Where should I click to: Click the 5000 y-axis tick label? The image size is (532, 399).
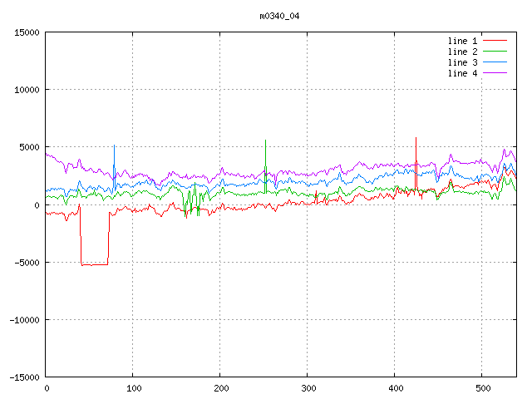click(29, 147)
